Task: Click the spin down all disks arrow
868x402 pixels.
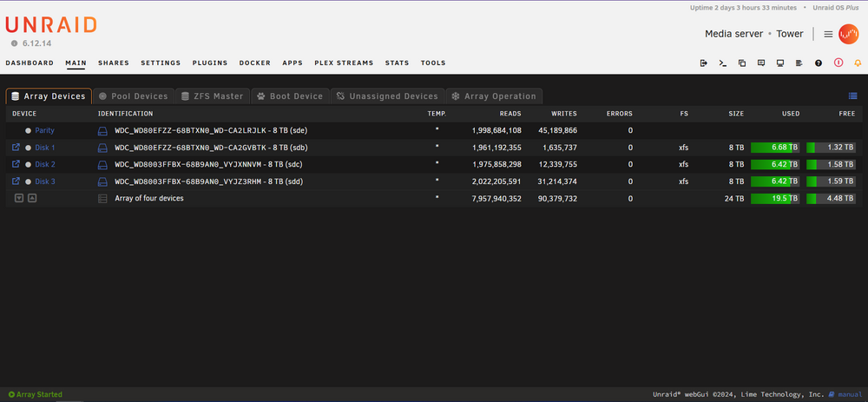Action: [19, 198]
